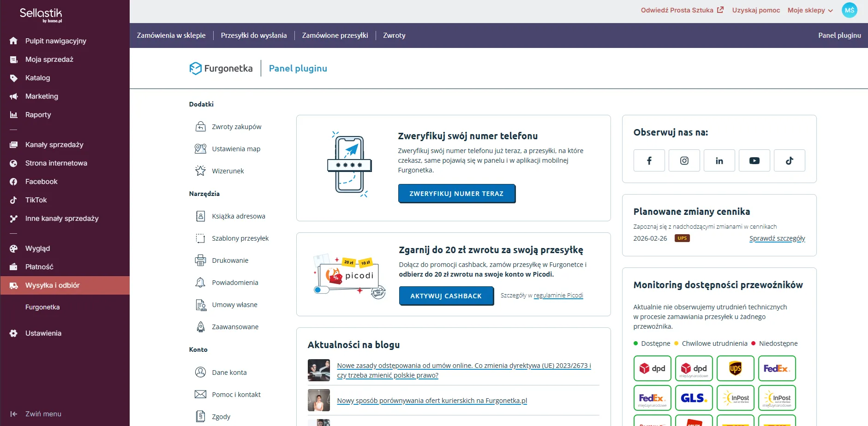Open the MŚ user avatar menu
Image resolution: width=868 pixels, height=426 pixels.
click(849, 10)
